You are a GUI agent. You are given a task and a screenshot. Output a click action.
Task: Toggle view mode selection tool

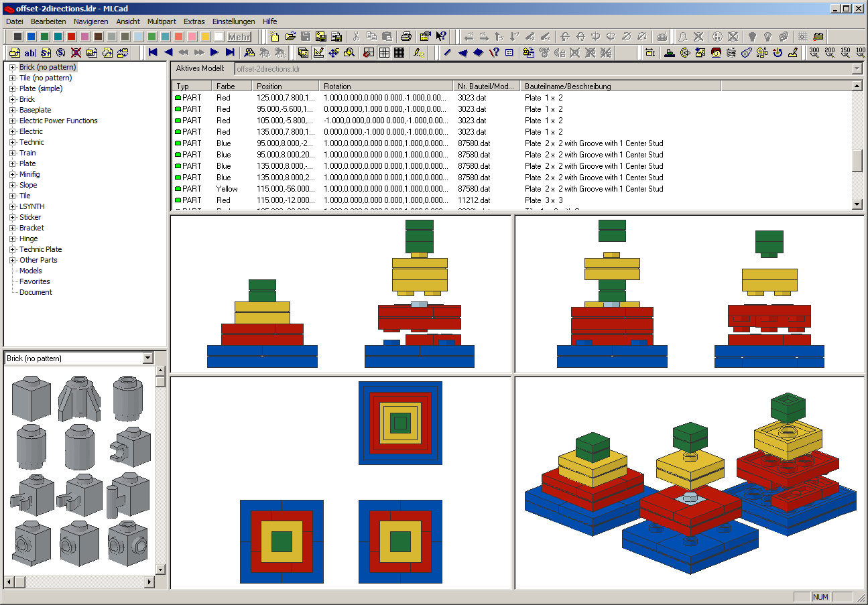pos(304,52)
